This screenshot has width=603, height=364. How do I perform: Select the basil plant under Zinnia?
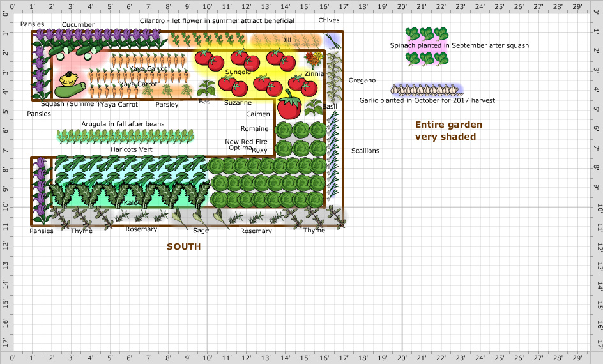click(x=314, y=107)
